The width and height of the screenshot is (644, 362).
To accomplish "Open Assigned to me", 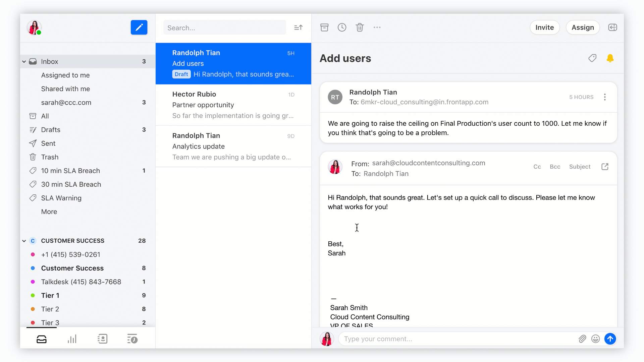I will [x=65, y=75].
